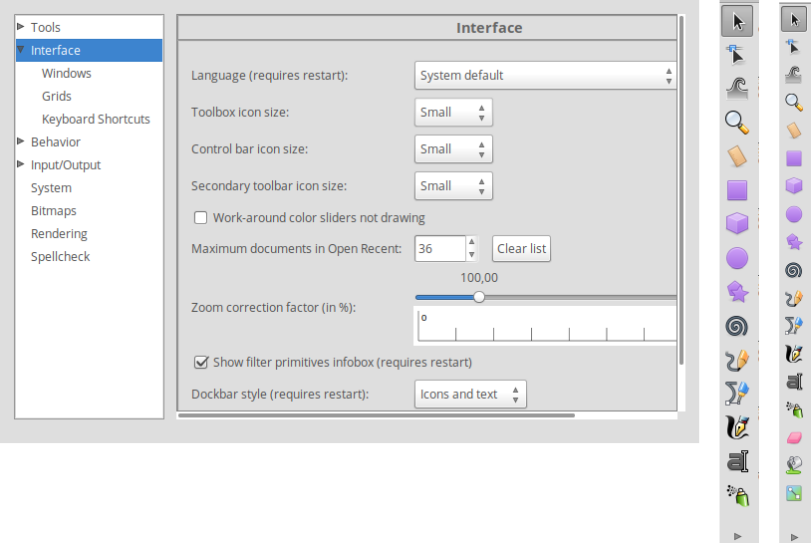
Task: Select the Spiral tool in large-icon toolbox
Action: [737, 326]
